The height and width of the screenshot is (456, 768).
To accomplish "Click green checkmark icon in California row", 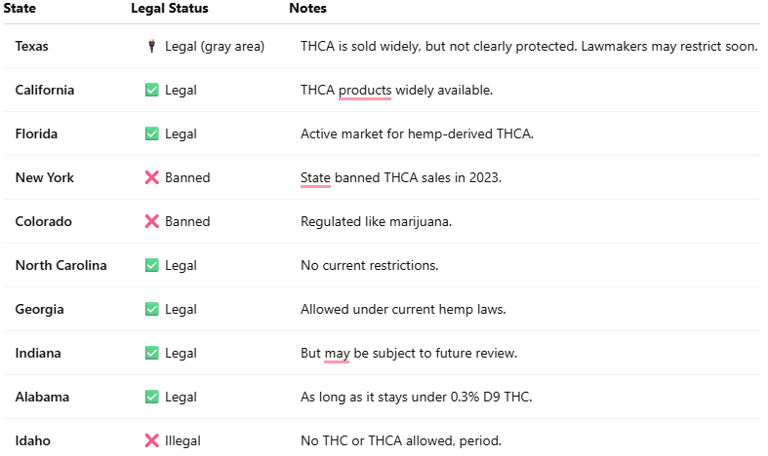I will tap(152, 90).
